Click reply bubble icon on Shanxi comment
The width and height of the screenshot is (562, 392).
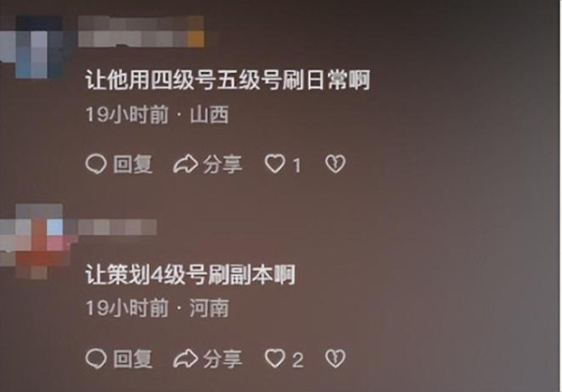(x=96, y=165)
